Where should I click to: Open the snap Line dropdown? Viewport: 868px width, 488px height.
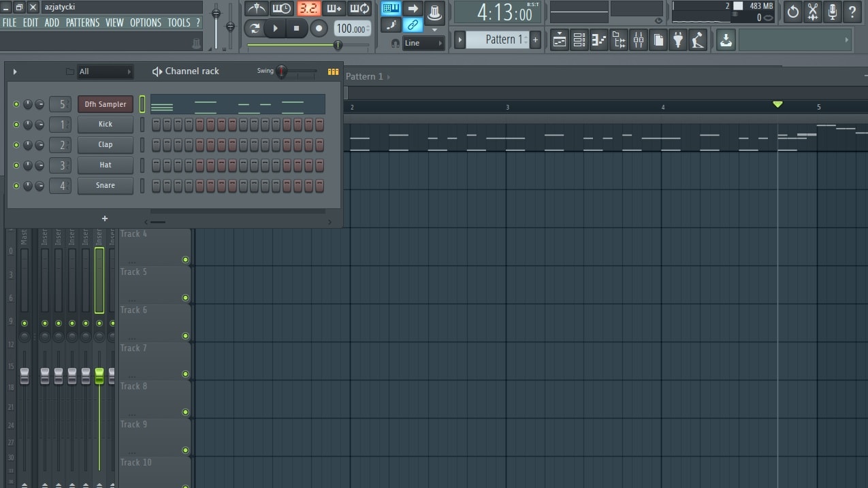(x=423, y=43)
